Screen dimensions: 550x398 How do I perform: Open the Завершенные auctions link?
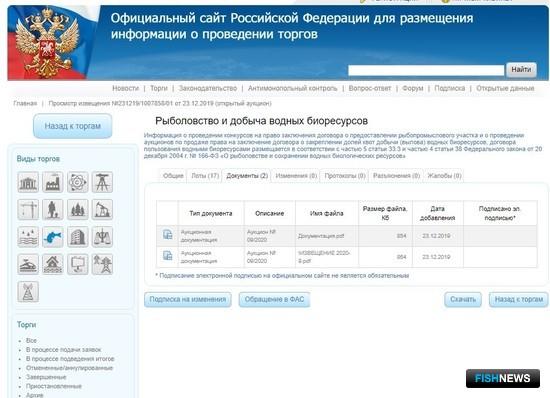46,377
